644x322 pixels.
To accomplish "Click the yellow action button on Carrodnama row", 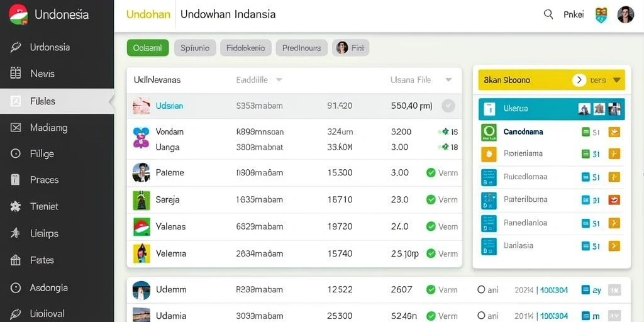I will tap(614, 132).
